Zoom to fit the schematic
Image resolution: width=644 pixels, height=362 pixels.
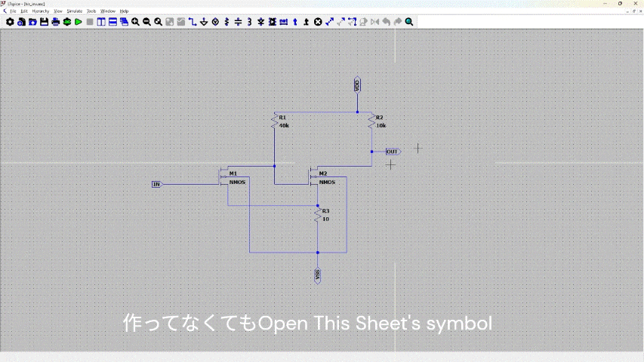point(158,22)
